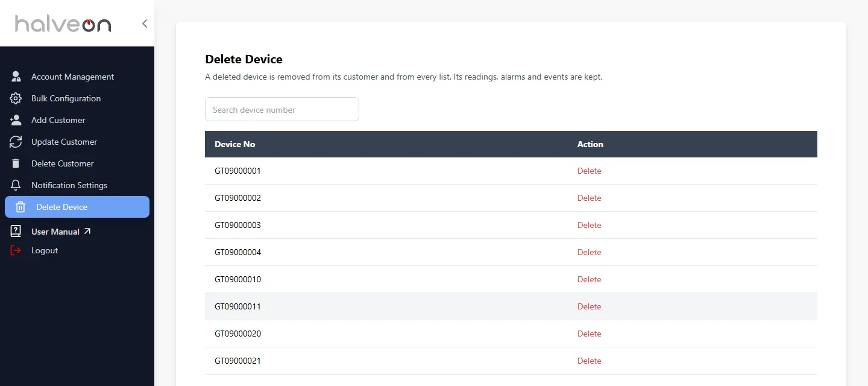
Task: Collapse the sidebar with the chevron arrow
Action: [x=145, y=24]
